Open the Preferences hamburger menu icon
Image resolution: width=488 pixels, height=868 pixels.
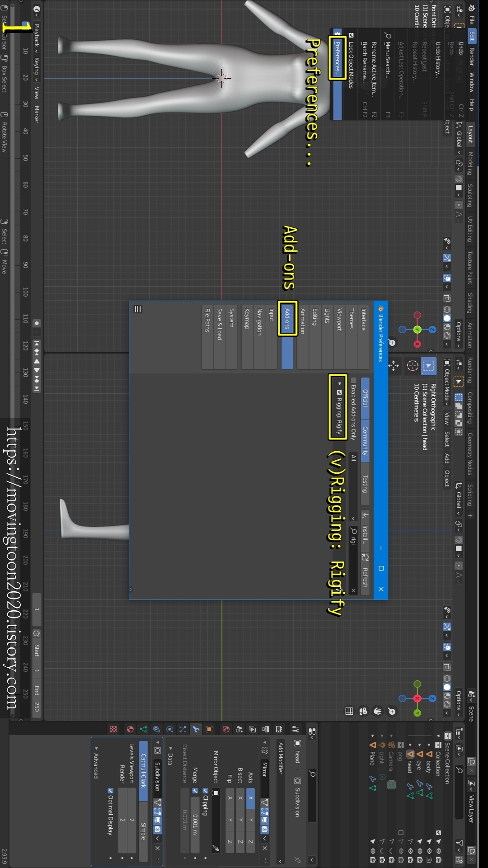pos(138,309)
